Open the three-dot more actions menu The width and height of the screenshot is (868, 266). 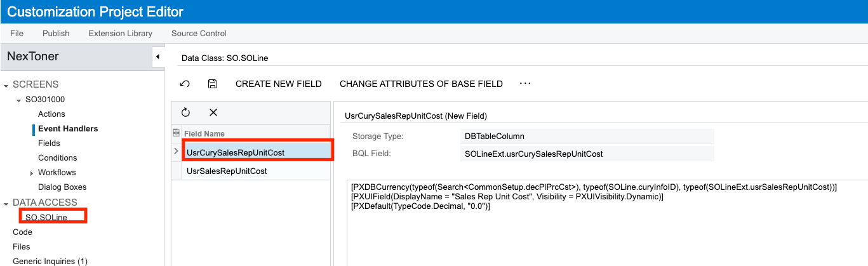[x=525, y=83]
